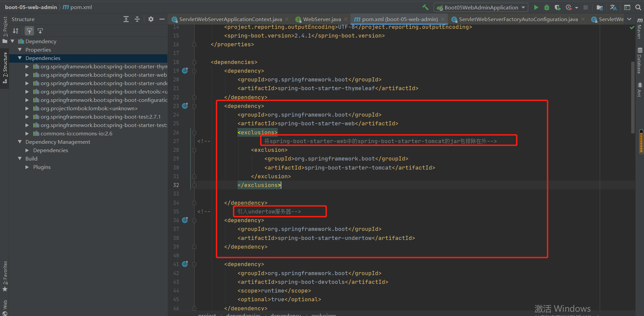Screen dimensions: 644x316
Task: Switch to WebServer.java editor tab
Action: pos(322,19)
